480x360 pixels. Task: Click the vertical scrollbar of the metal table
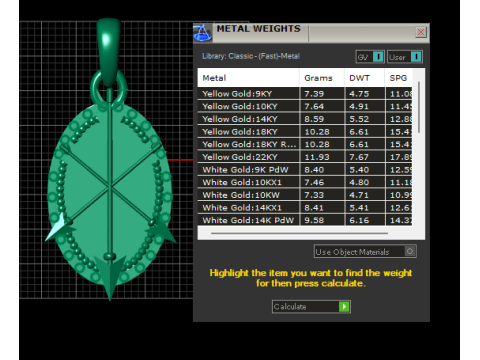[x=419, y=107]
